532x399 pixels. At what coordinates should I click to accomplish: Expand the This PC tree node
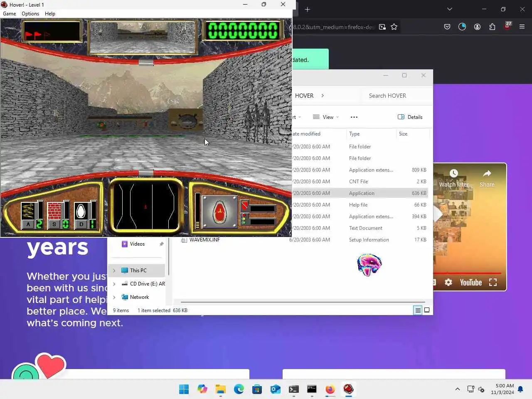pos(114,271)
